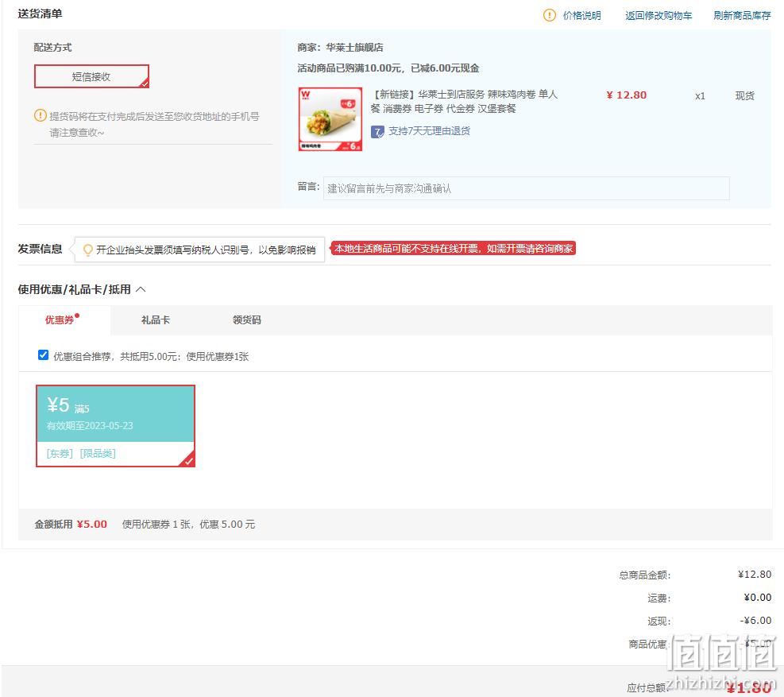Click the 现货 stock status text

tap(744, 95)
